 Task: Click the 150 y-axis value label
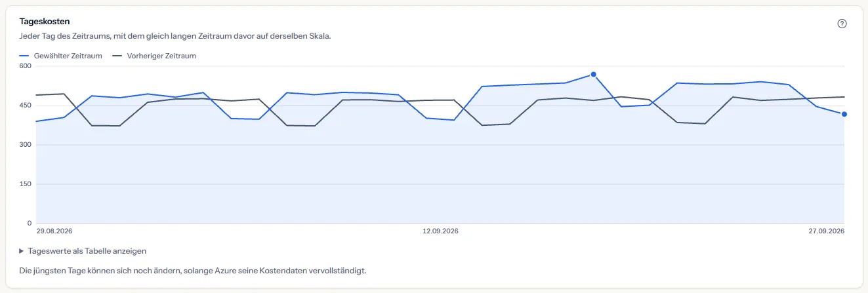[x=26, y=184]
